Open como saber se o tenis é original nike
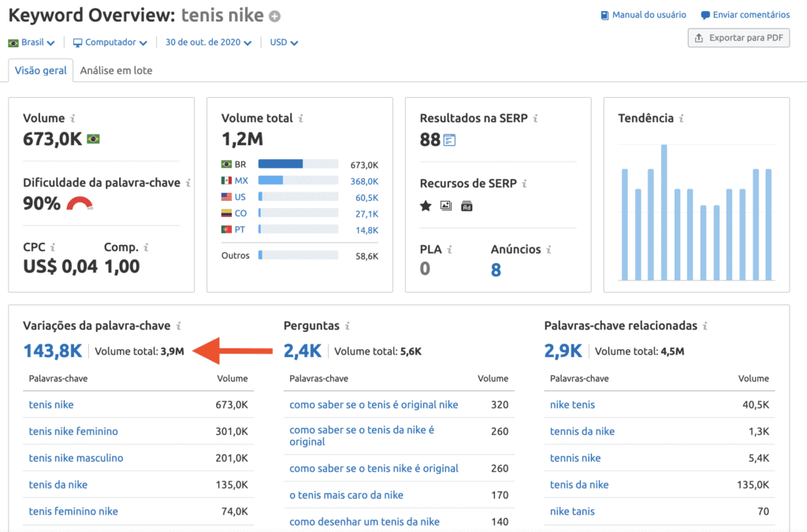Viewport: 807px width, 532px height. click(x=374, y=405)
